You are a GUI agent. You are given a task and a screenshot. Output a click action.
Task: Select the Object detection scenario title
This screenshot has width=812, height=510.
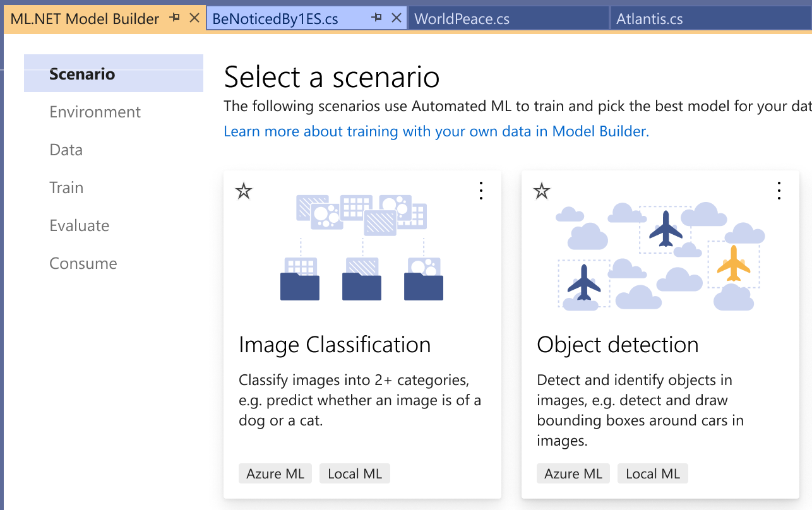tap(618, 345)
